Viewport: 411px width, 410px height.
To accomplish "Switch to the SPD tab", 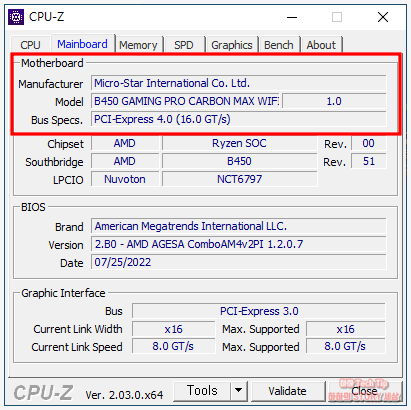I will (x=184, y=45).
